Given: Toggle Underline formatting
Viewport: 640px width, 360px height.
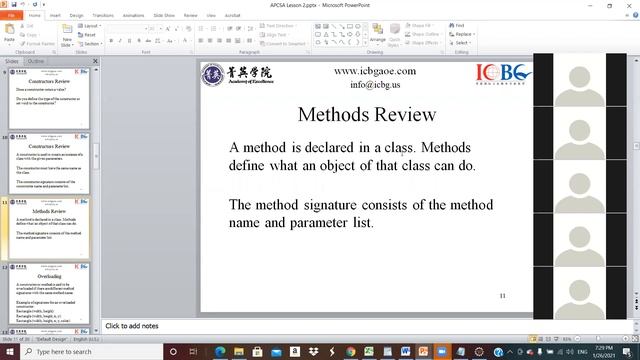Looking at the screenshot, I should [x=129, y=40].
